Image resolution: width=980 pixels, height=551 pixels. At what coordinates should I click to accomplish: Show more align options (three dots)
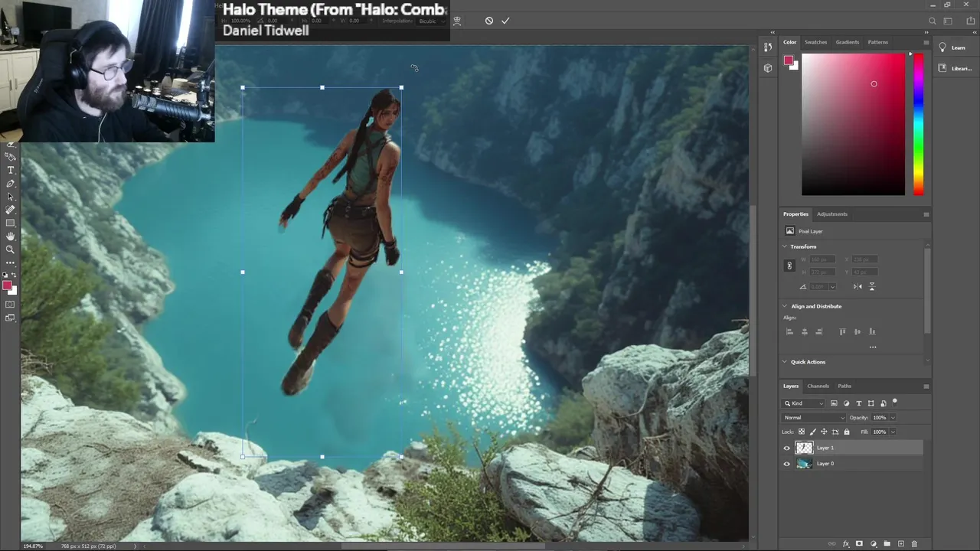pos(873,347)
